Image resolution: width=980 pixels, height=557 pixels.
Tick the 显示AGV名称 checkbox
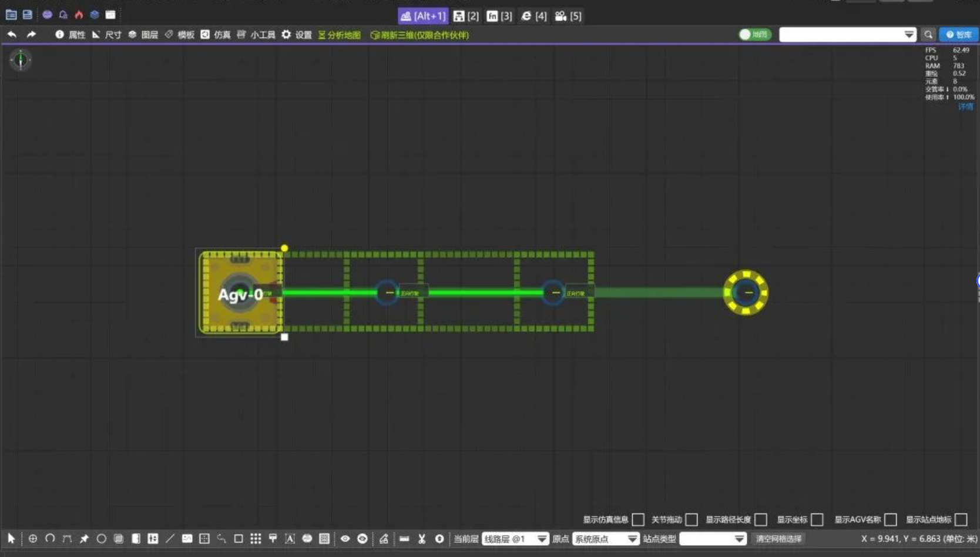tap(891, 519)
